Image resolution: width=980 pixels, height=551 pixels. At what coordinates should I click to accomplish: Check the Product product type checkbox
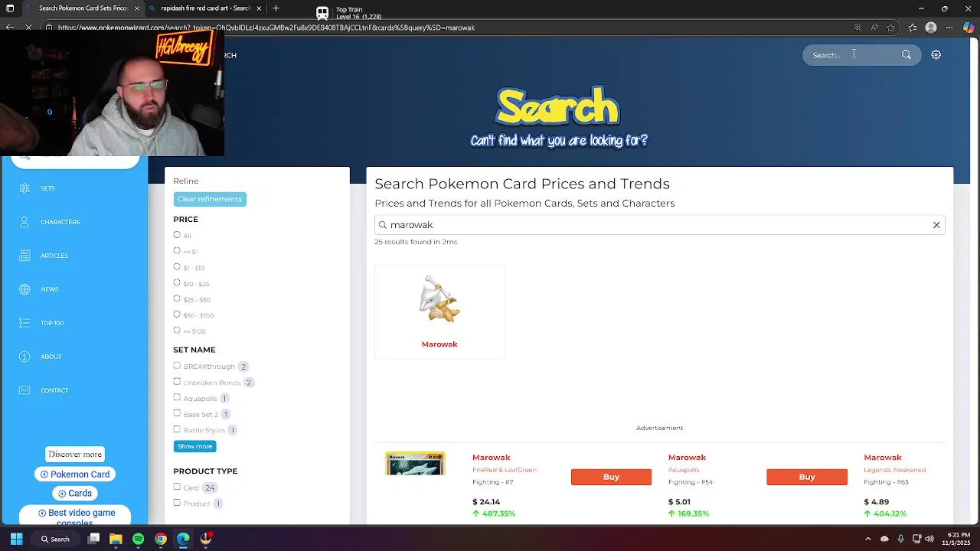click(177, 503)
